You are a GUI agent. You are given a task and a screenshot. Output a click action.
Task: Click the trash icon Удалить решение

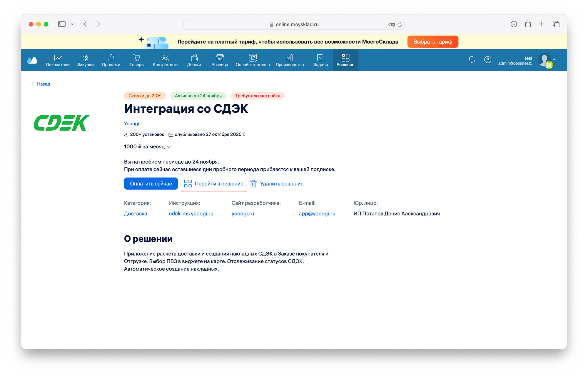point(253,184)
